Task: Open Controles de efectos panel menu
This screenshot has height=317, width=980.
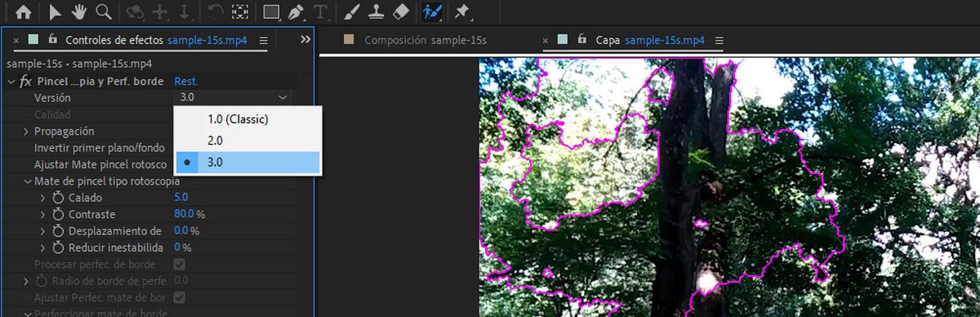Action: pos(263,39)
